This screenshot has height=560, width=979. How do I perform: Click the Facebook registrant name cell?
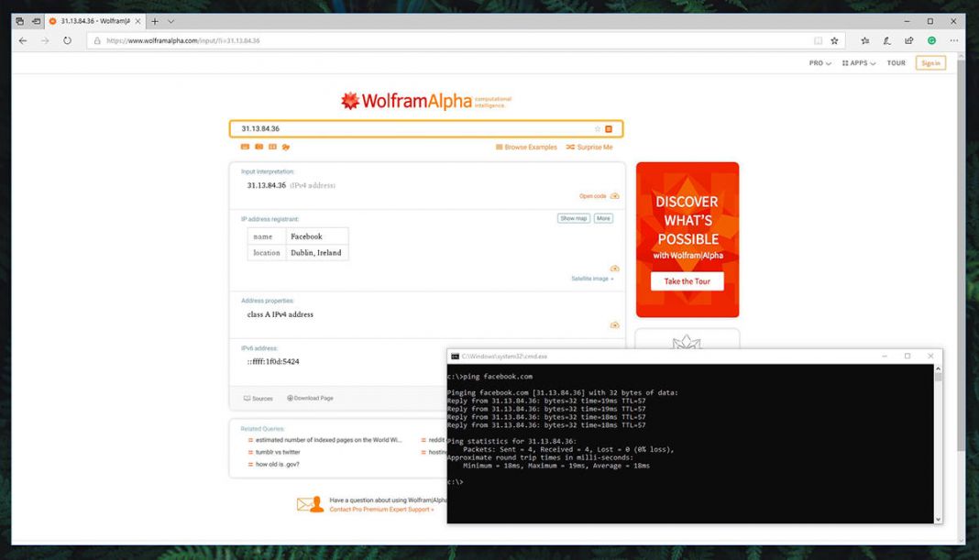point(317,236)
